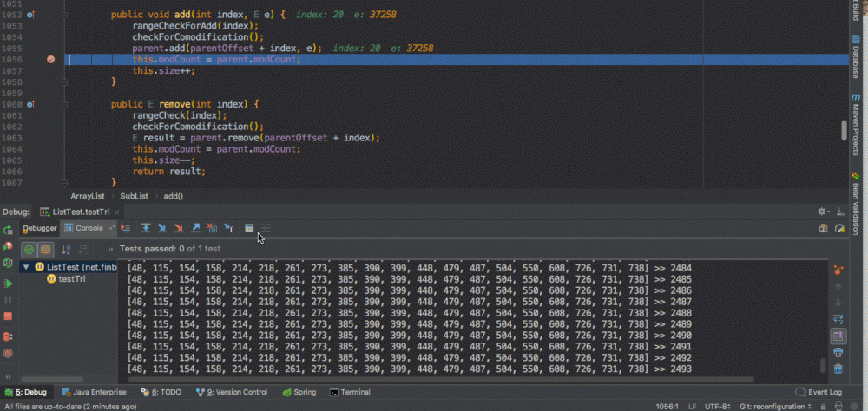Image resolution: width=868 pixels, height=411 pixels.
Task: Toggle the breakpoint on line 1056
Action: (x=50, y=59)
